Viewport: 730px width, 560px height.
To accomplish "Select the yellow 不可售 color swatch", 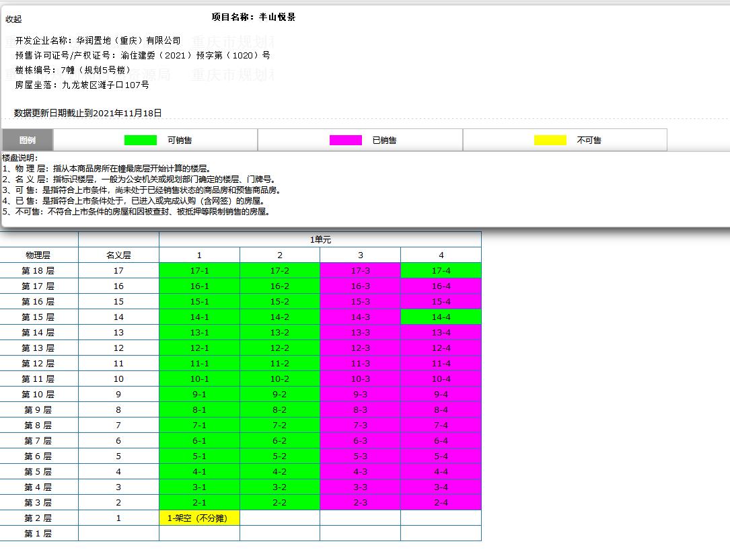I will [x=552, y=140].
